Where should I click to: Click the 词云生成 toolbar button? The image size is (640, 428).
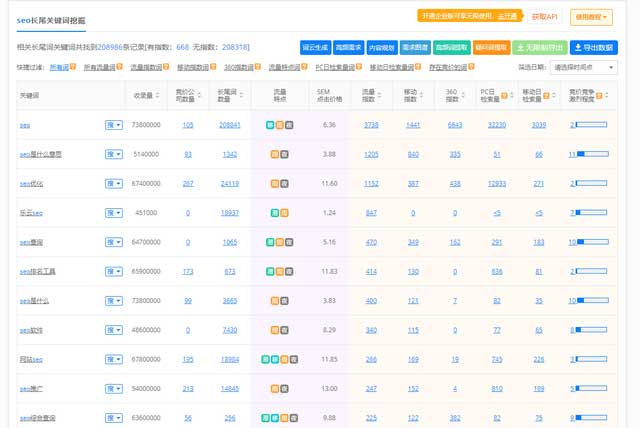coord(315,47)
